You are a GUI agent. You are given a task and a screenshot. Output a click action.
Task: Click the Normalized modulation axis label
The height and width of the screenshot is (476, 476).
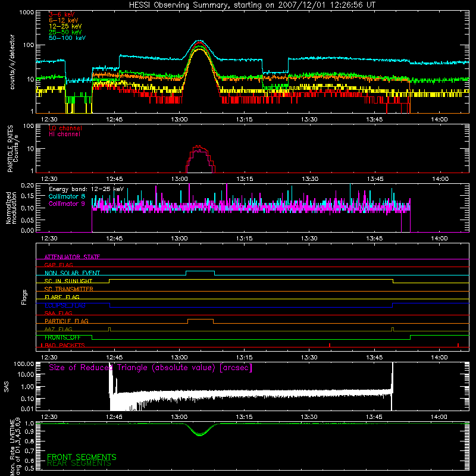click(11, 208)
